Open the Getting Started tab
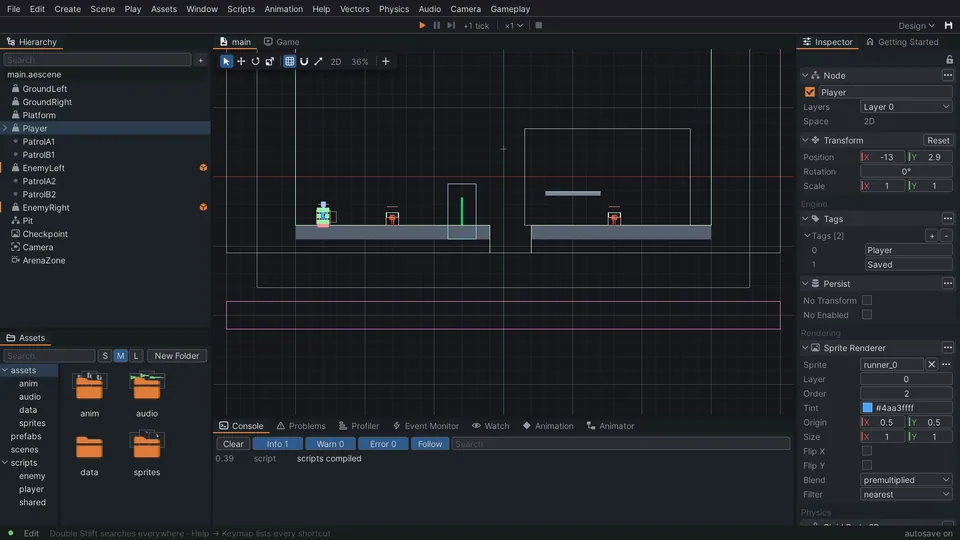 [902, 42]
